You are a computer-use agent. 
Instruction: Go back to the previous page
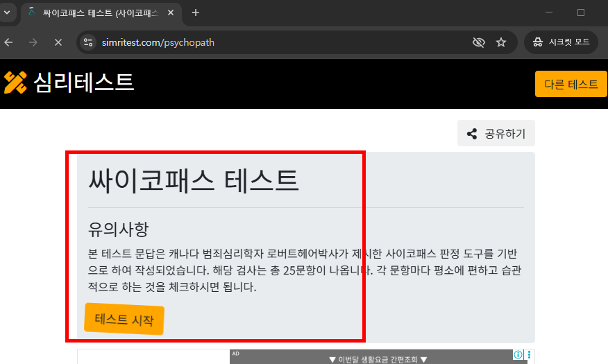[8, 42]
